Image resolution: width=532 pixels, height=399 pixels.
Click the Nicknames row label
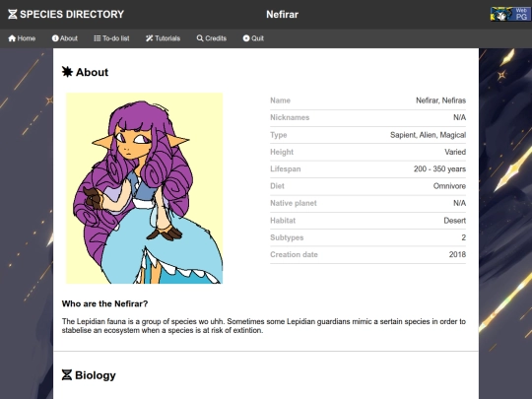pyautogui.click(x=290, y=117)
